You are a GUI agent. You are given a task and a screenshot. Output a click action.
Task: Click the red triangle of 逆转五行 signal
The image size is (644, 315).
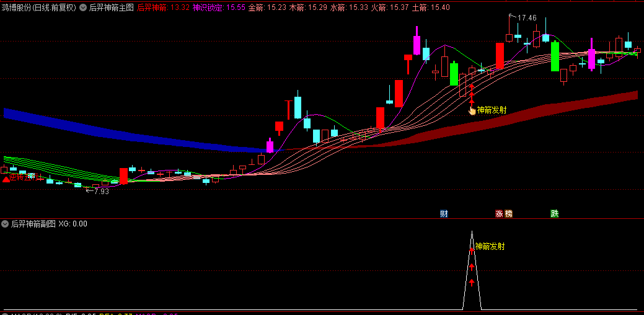point(6,179)
